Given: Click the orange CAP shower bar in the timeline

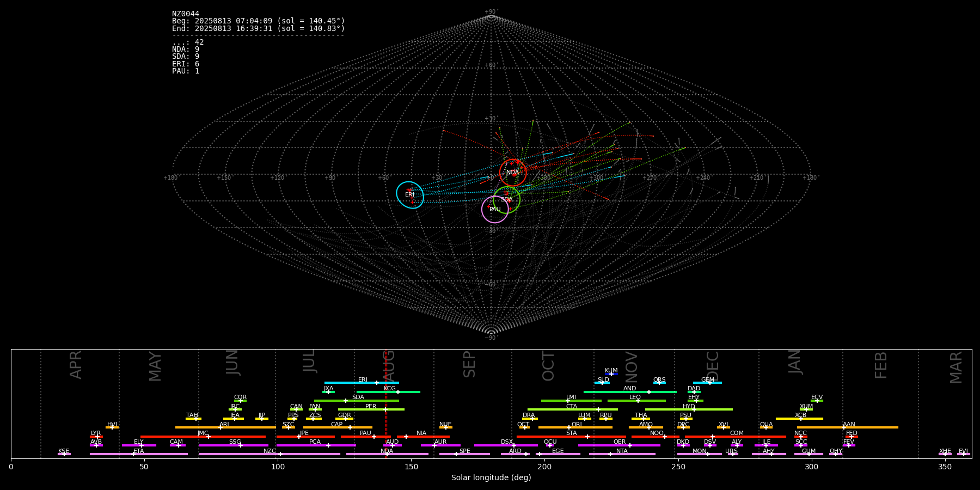Looking at the screenshot, I should pos(338,427).
